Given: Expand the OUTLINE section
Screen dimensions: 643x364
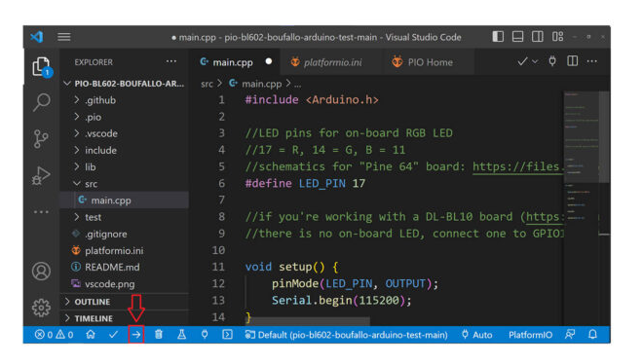Looking at the screenshot, I should coord(125,302).
